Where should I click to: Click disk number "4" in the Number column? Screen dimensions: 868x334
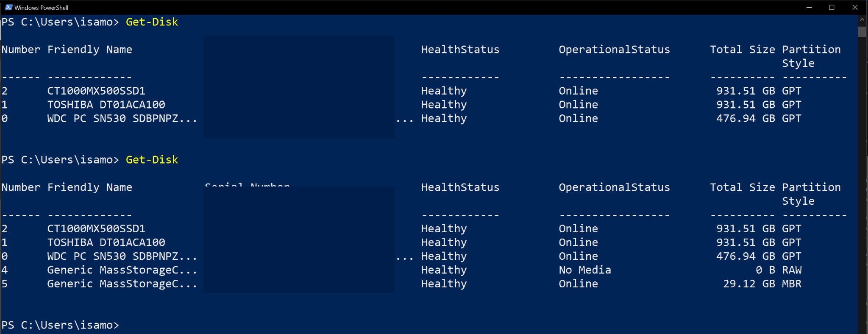click(5, 270)
